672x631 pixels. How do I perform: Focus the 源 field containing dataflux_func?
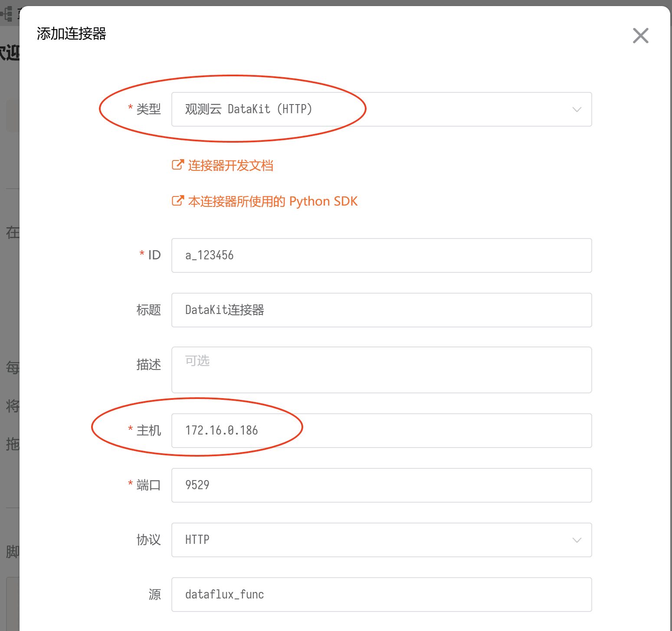pyautogui.click(x=381, y=595)
